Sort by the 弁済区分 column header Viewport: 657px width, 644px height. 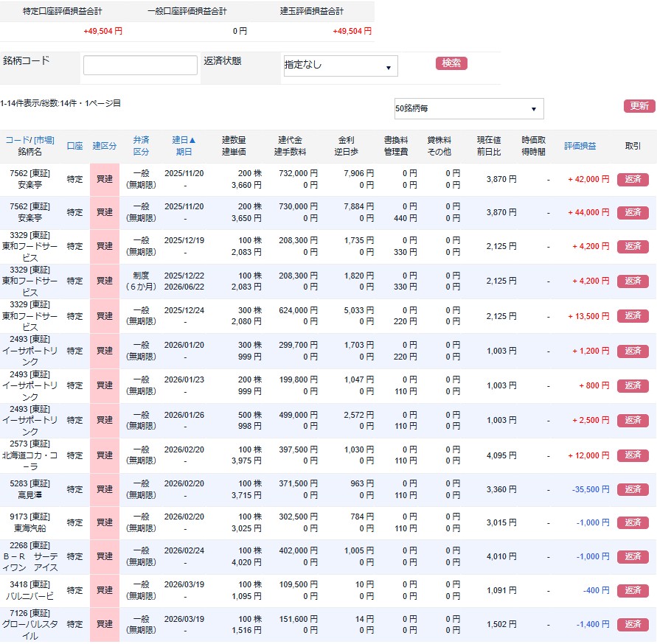point(141,140)
